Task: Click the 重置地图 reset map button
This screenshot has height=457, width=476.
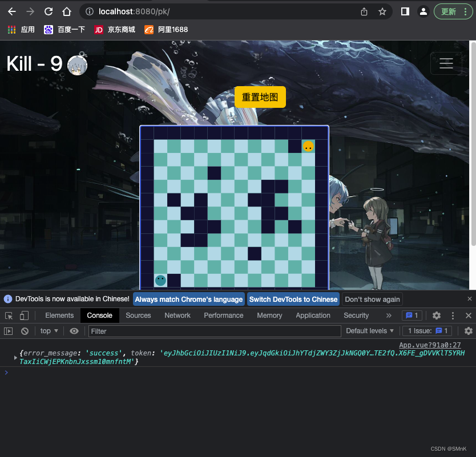Action: [x=260, y=97]
